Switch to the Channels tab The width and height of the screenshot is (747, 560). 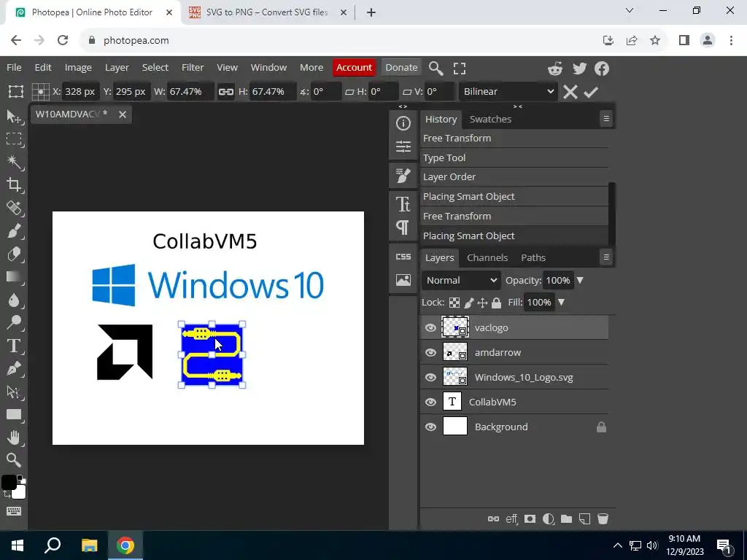click(487, 257)
